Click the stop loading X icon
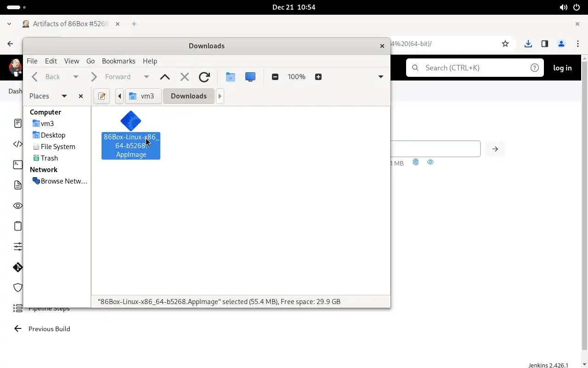The image size is (588, 368). point(185,77)
